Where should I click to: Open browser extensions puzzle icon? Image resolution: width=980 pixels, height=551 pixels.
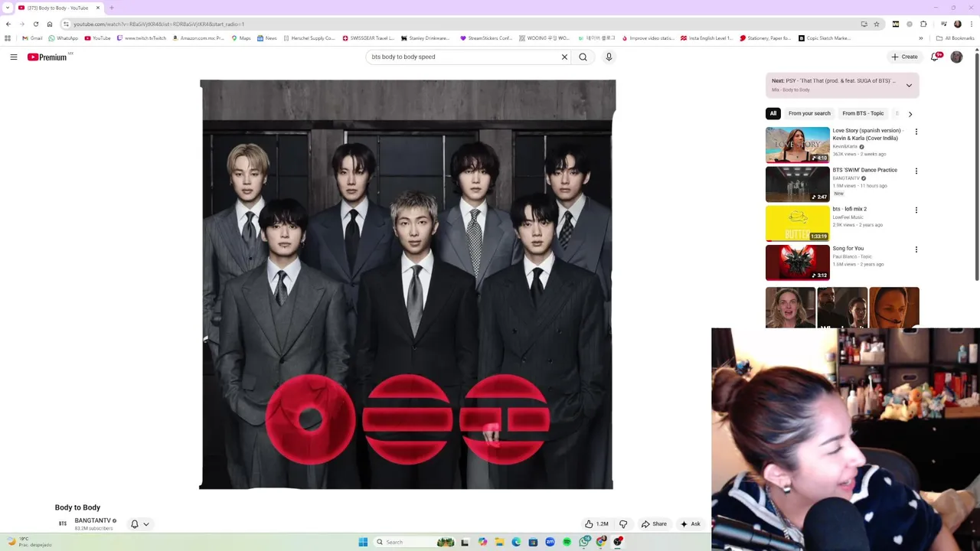point(923,24)
